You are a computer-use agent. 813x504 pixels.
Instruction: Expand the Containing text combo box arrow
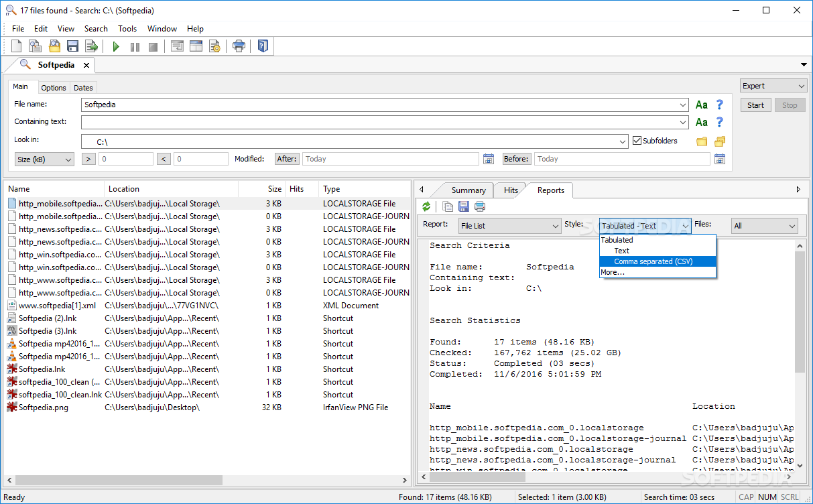tap(683, 123)
